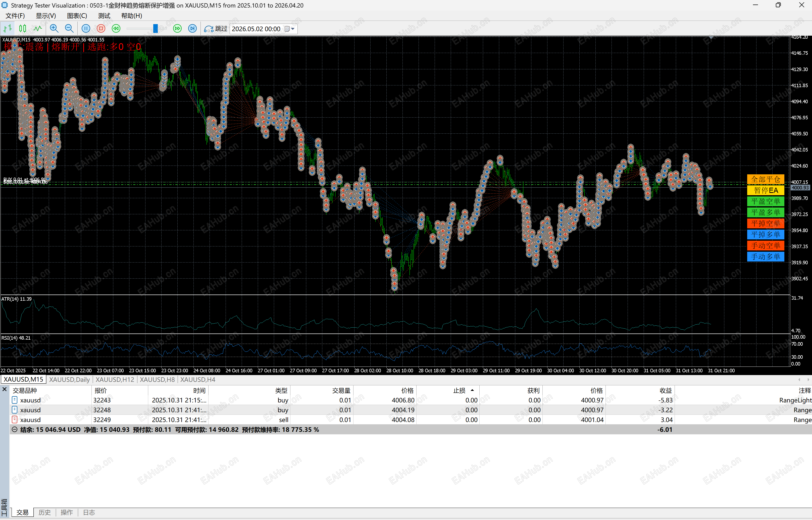
Task: Open the 日志 journal tab
Action: [89, 512]
